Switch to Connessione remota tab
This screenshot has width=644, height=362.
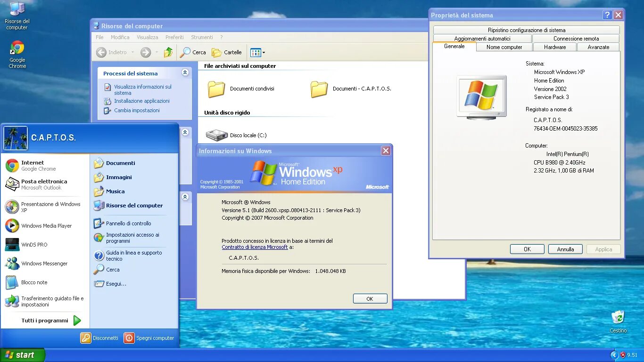point(576,39)
